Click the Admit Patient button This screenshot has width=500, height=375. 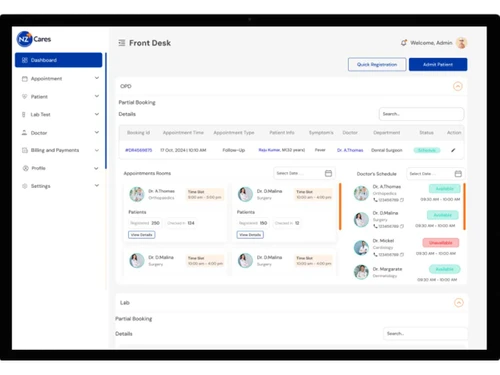tap(438, 64)
